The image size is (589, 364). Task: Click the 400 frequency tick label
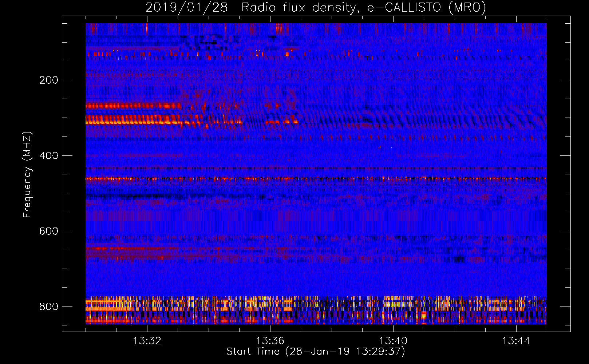click(x=48, y=156)
